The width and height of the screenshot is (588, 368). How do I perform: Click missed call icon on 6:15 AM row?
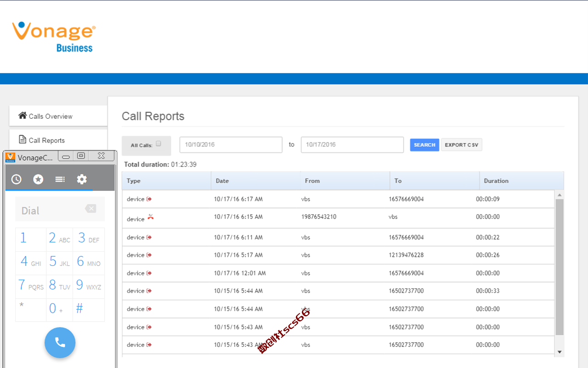pos(151,217)
